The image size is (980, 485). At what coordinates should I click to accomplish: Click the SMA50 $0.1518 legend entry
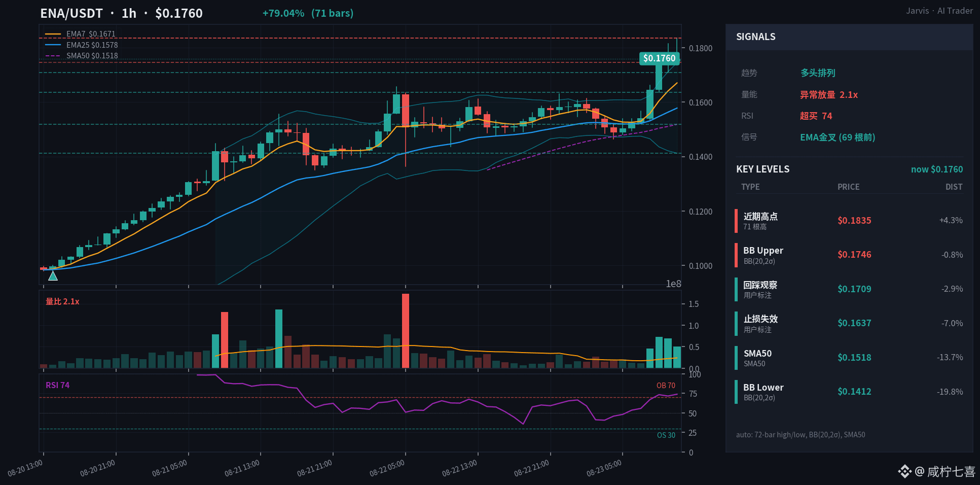coord(92,56)
